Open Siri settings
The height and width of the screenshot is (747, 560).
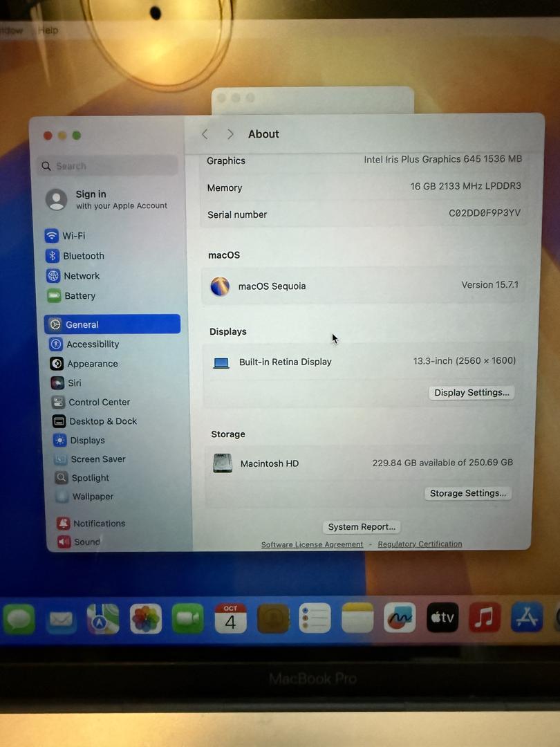(66, 383)
